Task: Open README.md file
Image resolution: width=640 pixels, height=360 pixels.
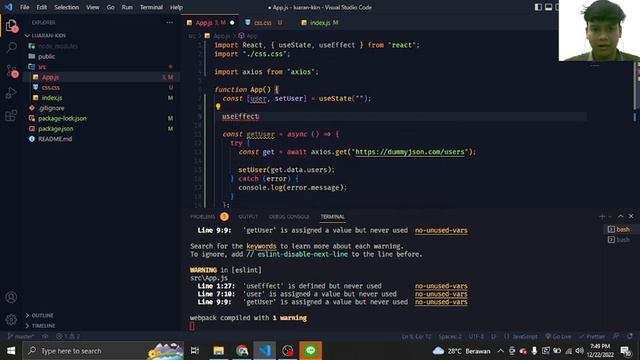Action: point(101,139)
